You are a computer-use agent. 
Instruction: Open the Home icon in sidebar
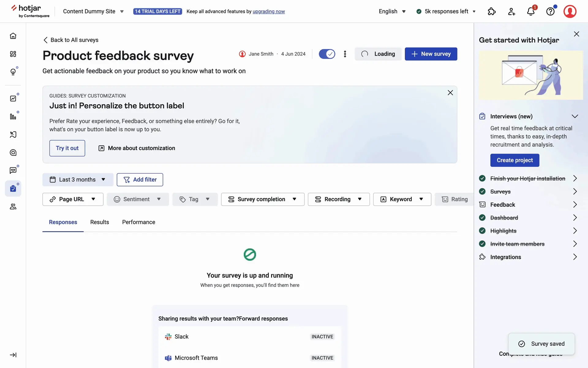point(13,36)
